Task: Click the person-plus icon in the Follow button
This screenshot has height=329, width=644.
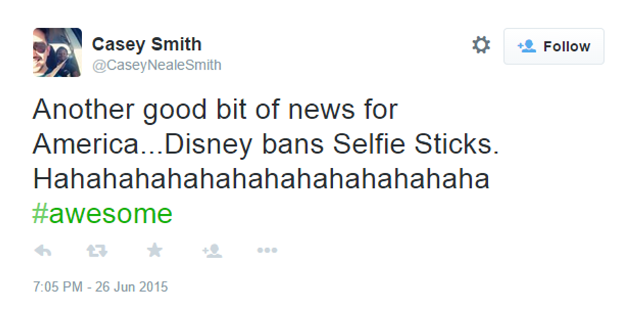Action: click(x=527, y=46)
